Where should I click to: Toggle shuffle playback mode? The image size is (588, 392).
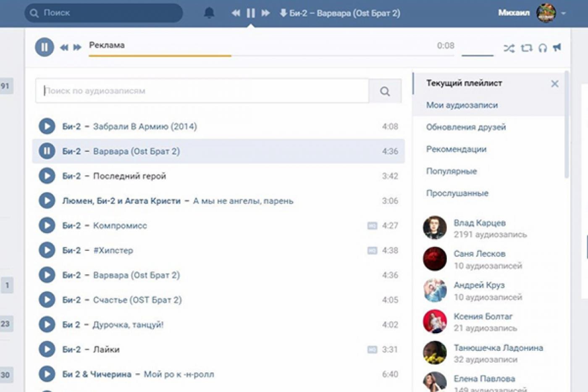pos(509,48)
